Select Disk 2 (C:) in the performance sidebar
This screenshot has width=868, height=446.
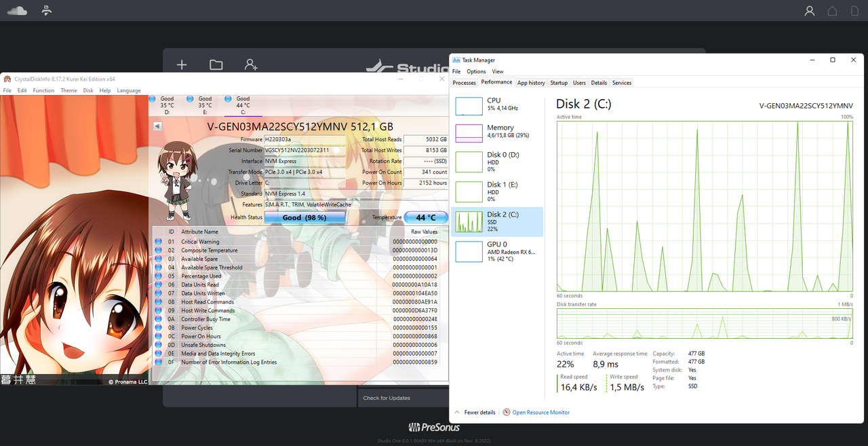(x=497, y=222)
